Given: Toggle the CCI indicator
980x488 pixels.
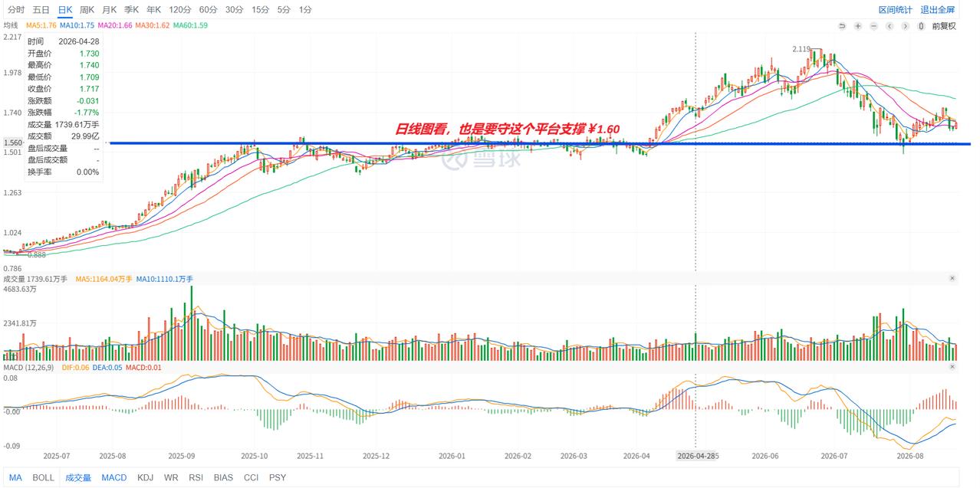Looking at the screenshot, I should click(251, 477).
